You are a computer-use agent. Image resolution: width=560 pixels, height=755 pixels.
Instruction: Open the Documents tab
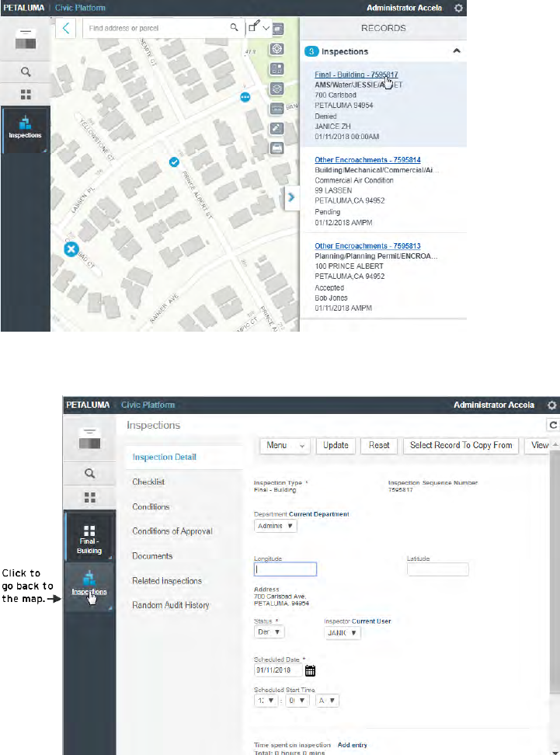pyautogui.click(x=152, y=555)
